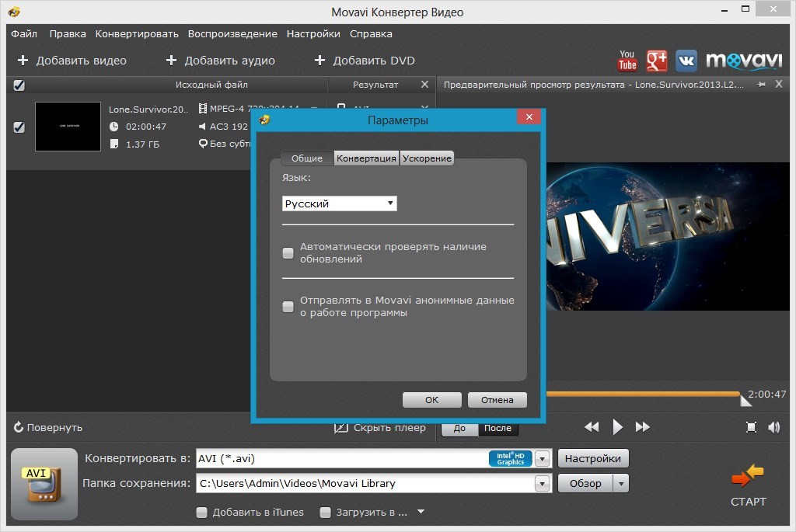Expand the save folder path dropdown
The height and width of the screenshot is (532, 796).
[543, 484]
